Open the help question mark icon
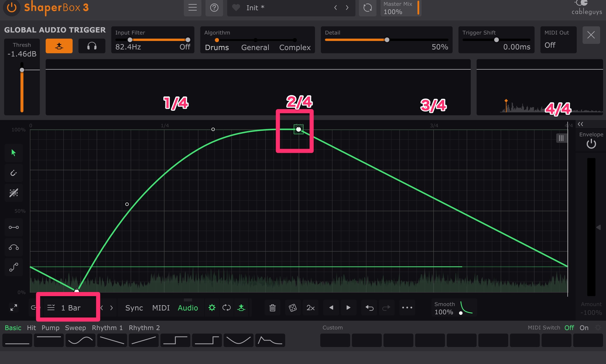Image resolution: width=606 pixels, height=364 pixels. 214,8
